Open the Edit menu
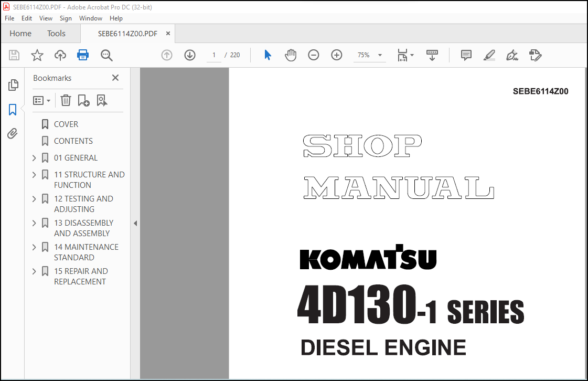Viewport: 588px width, 381px height. [27, 18]
